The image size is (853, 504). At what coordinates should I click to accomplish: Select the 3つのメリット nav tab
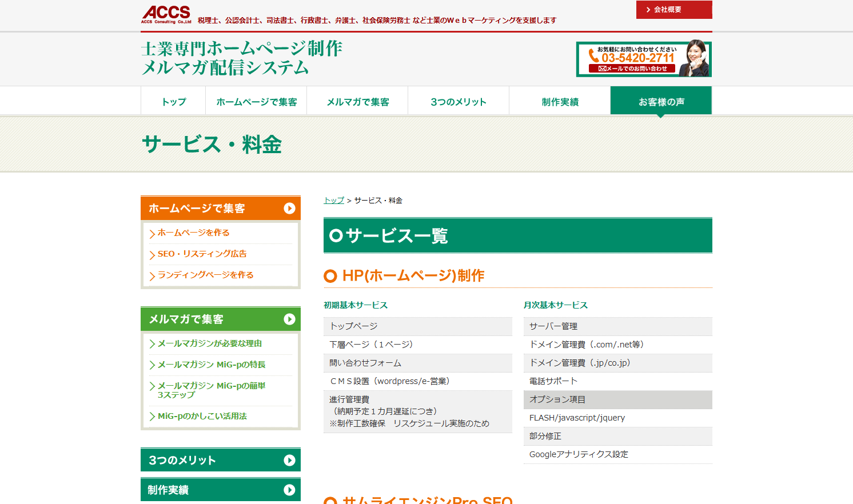point(459,101)
